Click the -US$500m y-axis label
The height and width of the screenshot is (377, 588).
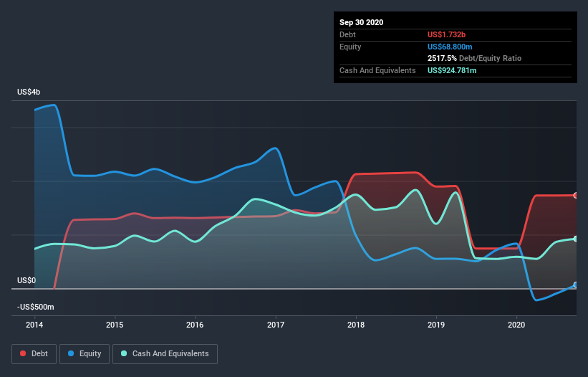coord(36,307)
